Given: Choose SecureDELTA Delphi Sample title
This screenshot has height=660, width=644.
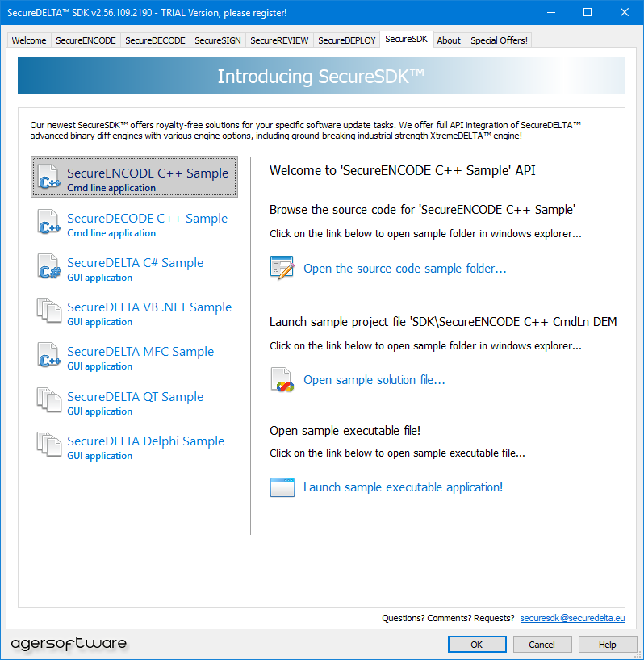Looking at the screenshot, I should point(145,441).
